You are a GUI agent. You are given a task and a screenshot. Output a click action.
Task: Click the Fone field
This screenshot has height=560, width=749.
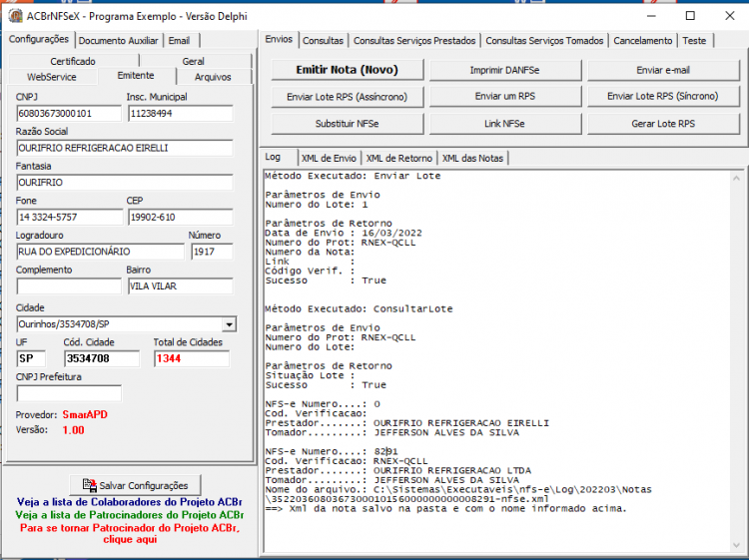[x=69, y=218]
